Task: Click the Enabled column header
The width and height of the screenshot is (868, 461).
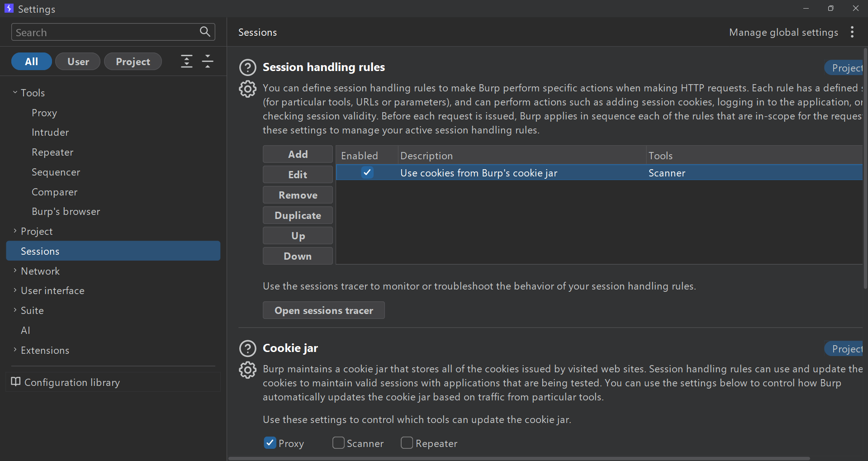Action: pyautogui.click(x=367, y=156)
